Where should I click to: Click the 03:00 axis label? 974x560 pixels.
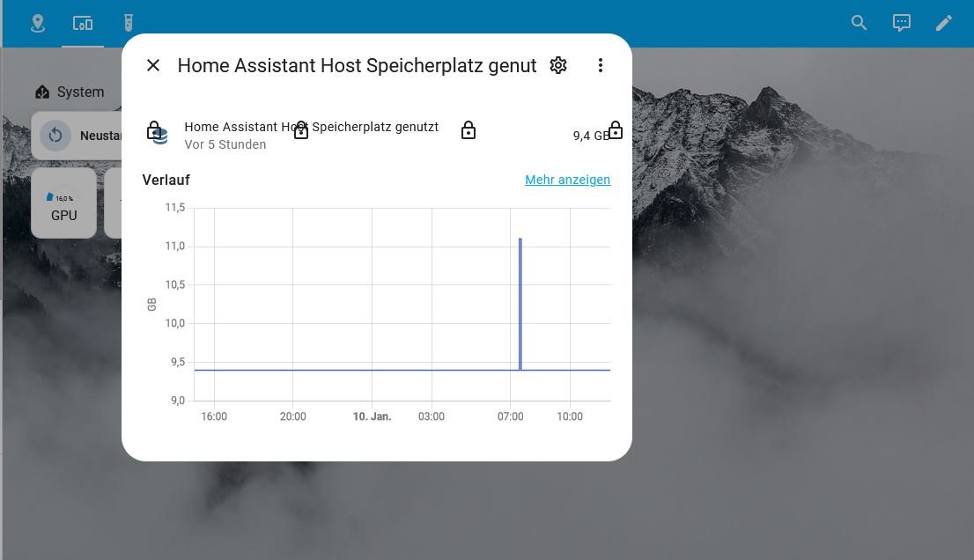click(x=432, y=416)
